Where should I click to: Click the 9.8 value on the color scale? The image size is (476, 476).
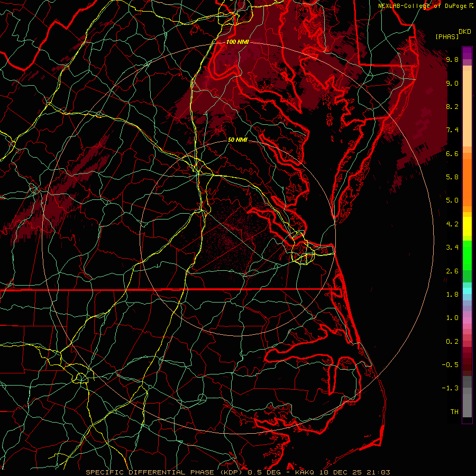click(452, 59)
